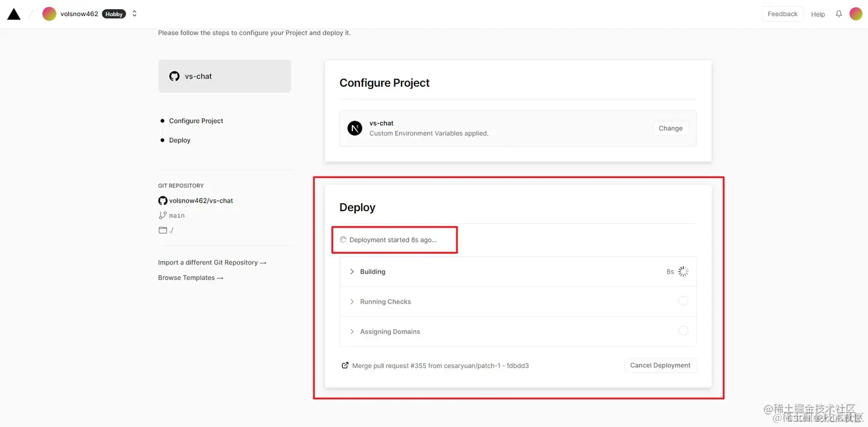Select the vs-chat repository card
The height and width of the screenshot is (427, 868).
(224, 76)
